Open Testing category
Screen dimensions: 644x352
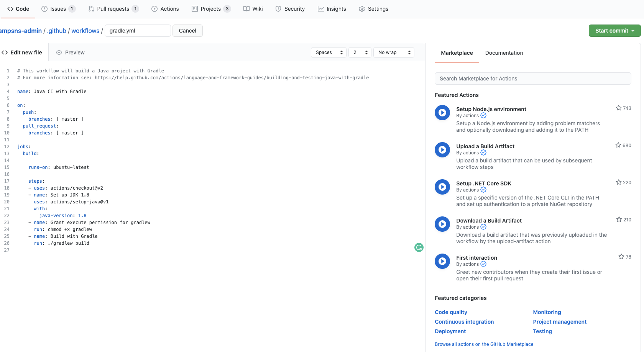click(542, 331)
